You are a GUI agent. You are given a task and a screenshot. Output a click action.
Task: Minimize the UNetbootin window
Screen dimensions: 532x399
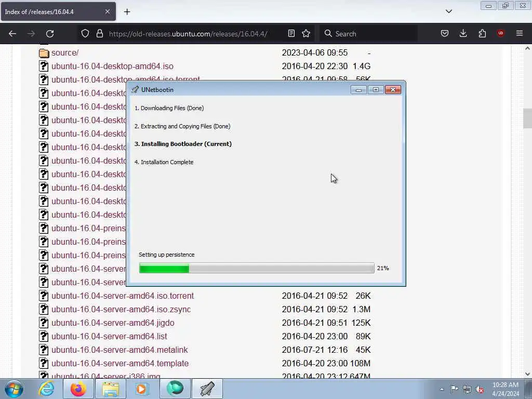click(358, 89)
